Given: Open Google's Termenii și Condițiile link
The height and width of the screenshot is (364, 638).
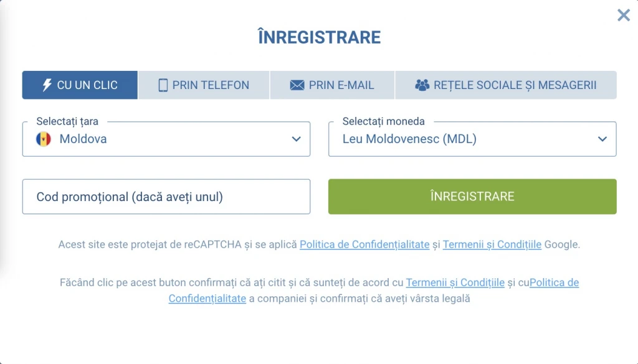Looking at the screenshot, I should point(492,245).
